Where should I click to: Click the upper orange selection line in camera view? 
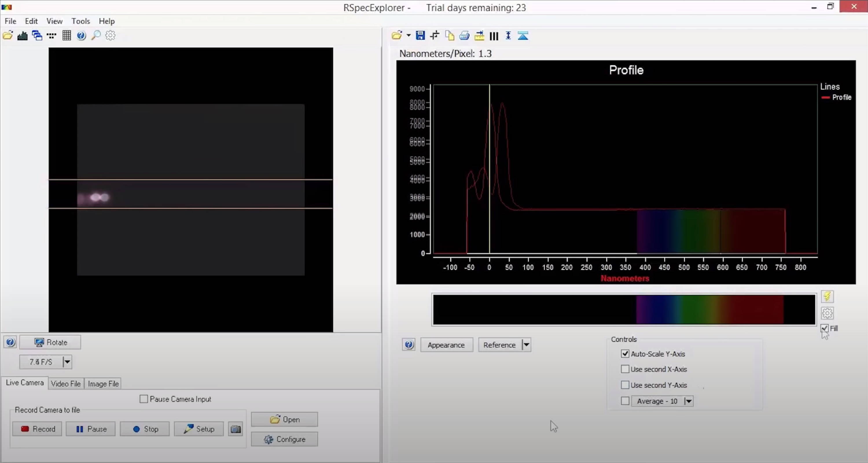tap(190, 180)
